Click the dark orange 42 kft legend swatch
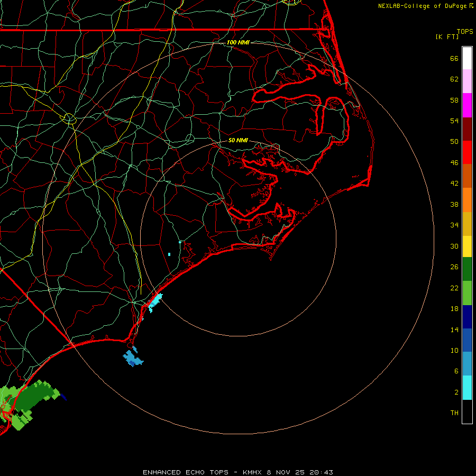Viewport: 476px width, 476px height. click(x=467, y=176)
